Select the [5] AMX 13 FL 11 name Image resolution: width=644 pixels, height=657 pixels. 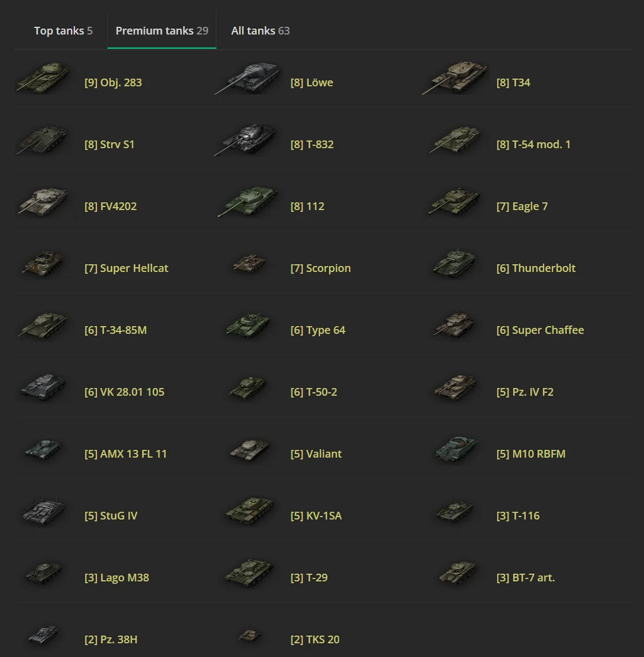click(x=126, y=454)
